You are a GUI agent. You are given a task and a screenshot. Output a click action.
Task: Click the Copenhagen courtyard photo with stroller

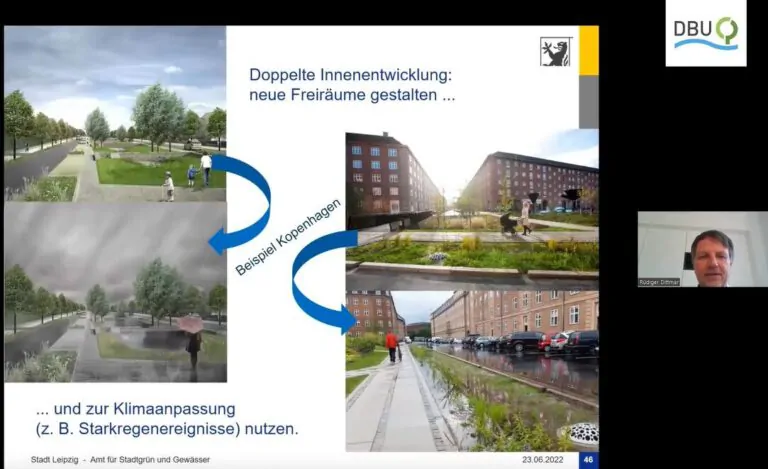[x=472, y=210]
